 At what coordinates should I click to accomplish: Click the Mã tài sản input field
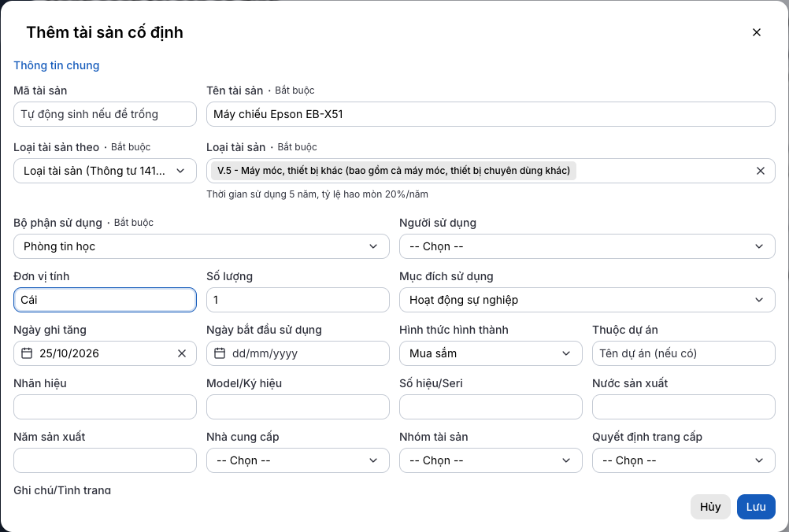pos(105,114)
